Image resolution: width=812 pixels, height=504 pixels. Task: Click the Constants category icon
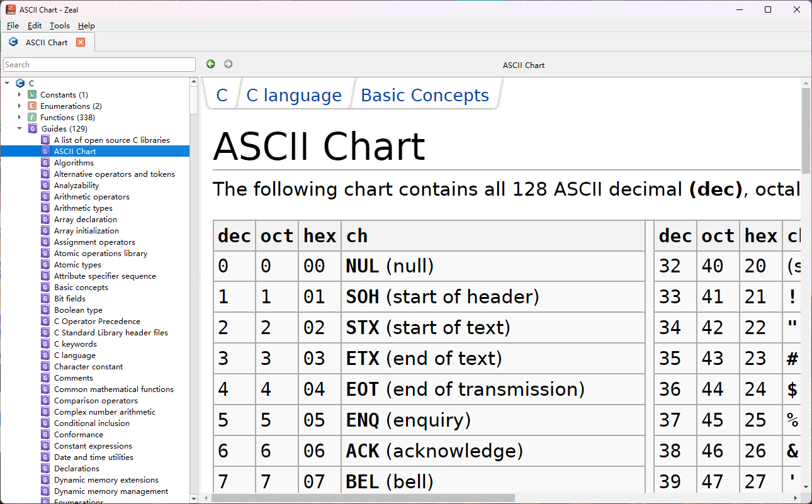[32, 94]
